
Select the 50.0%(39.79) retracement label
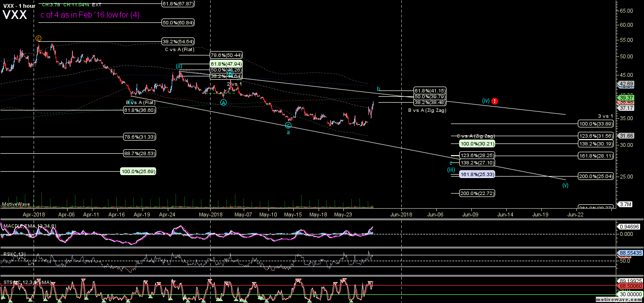(x=430, y=96)
